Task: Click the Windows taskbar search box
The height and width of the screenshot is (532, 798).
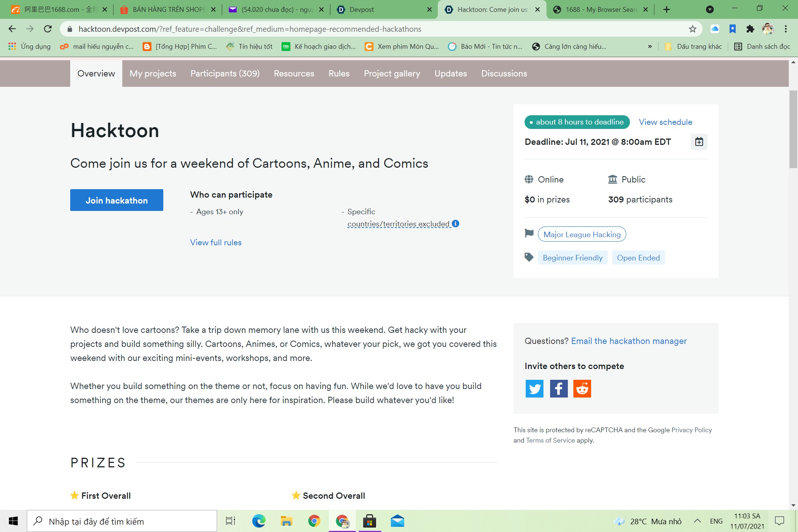Action: 122,521
